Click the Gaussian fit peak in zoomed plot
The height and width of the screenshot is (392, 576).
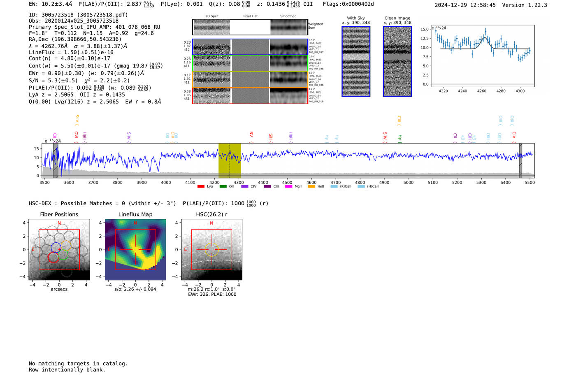[x=485, y=38]
